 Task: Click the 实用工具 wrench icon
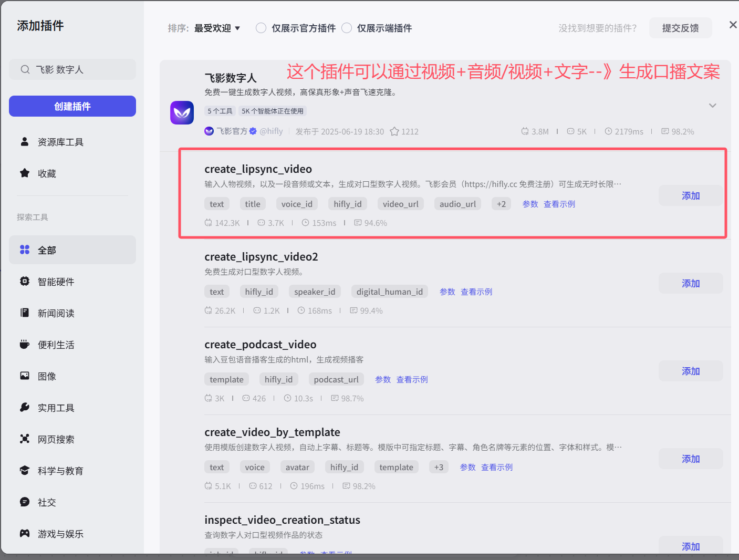pos(25,407)
